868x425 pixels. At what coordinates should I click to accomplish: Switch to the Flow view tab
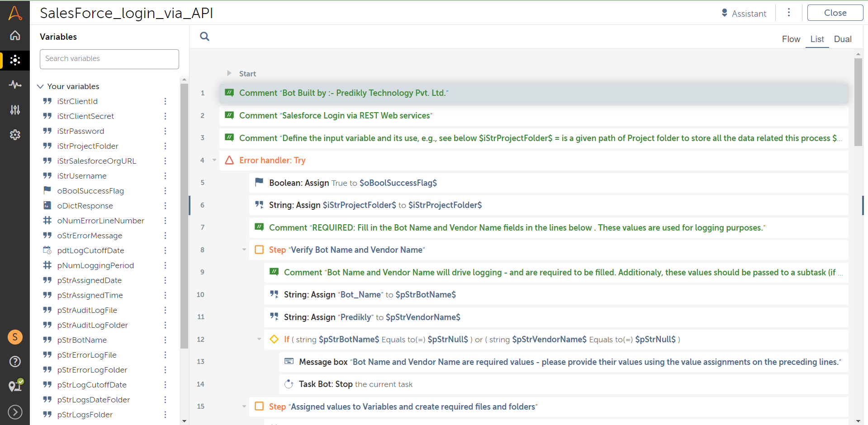(791, 39)
